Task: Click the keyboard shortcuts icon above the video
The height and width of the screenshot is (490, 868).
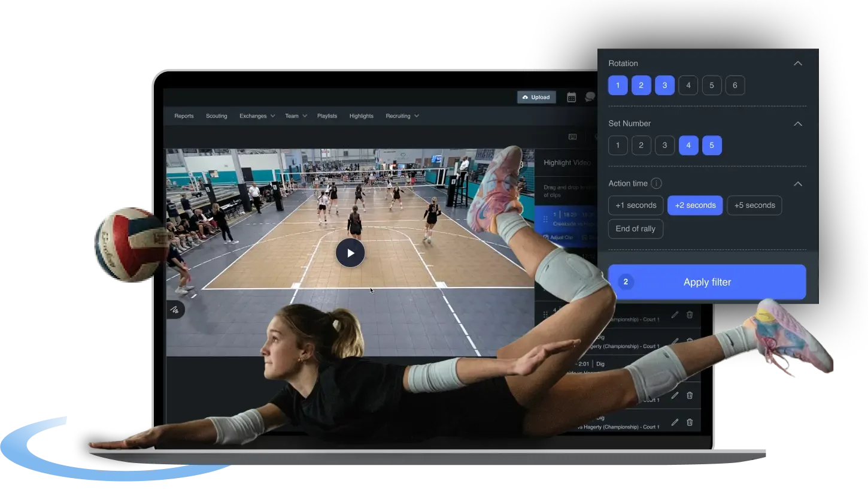Action: [x=572, y=137]
